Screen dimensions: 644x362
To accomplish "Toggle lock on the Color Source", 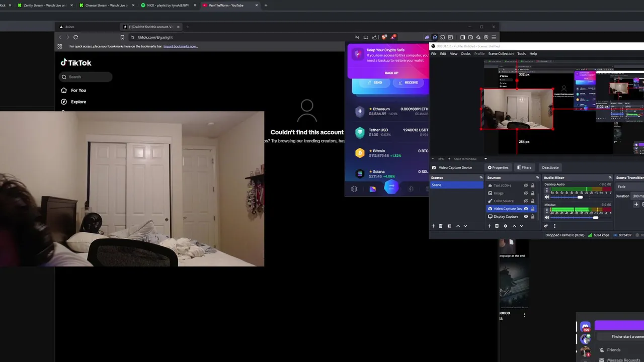I will pos(532,201).
